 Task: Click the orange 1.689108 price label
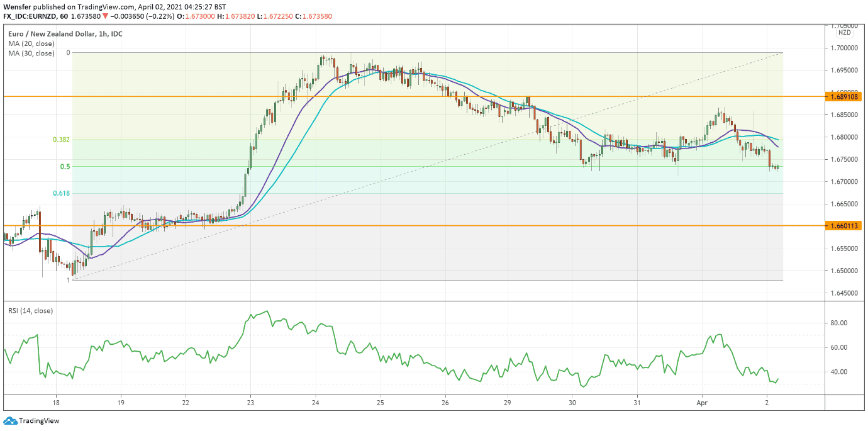(845, 96)
